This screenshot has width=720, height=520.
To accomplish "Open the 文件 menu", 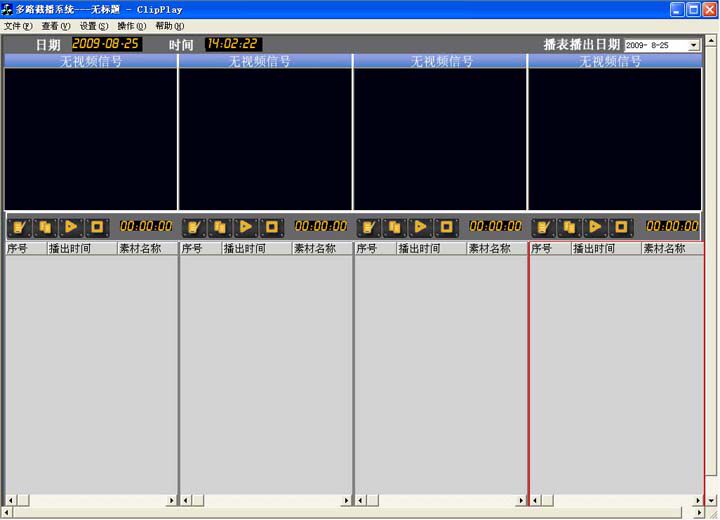I will (18, 26).
